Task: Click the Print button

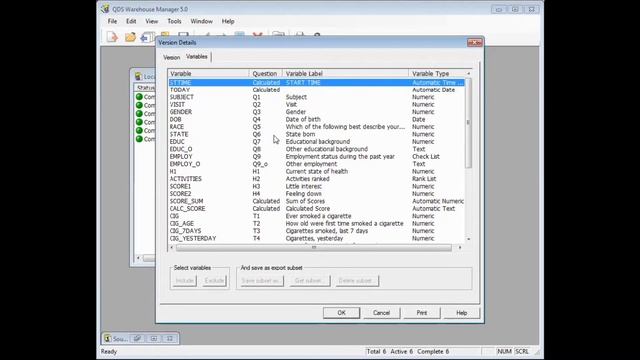Action: pos(422,313)
